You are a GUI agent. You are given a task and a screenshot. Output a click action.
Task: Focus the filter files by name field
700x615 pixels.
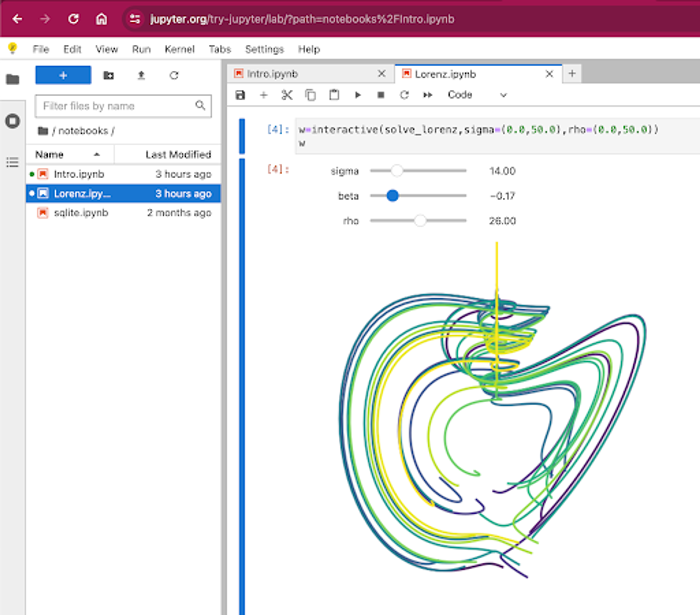pyautogui.click(x=116, y=106)
